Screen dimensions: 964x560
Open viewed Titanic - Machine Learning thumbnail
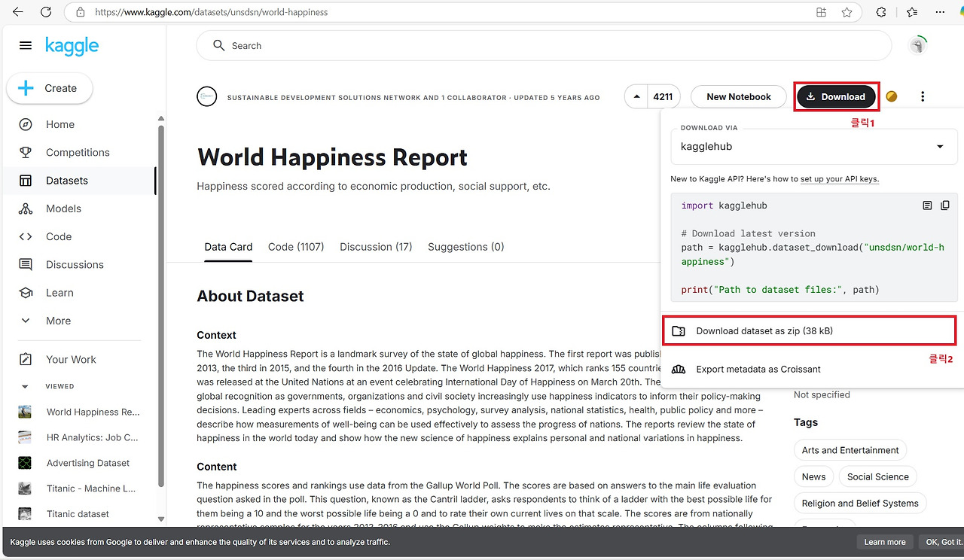click(x=25, y=488)
